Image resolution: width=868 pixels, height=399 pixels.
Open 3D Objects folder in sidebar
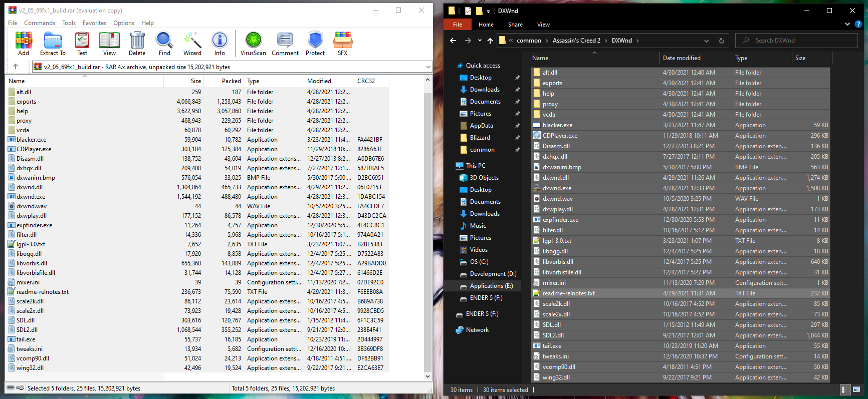click(x=484, y=178)
